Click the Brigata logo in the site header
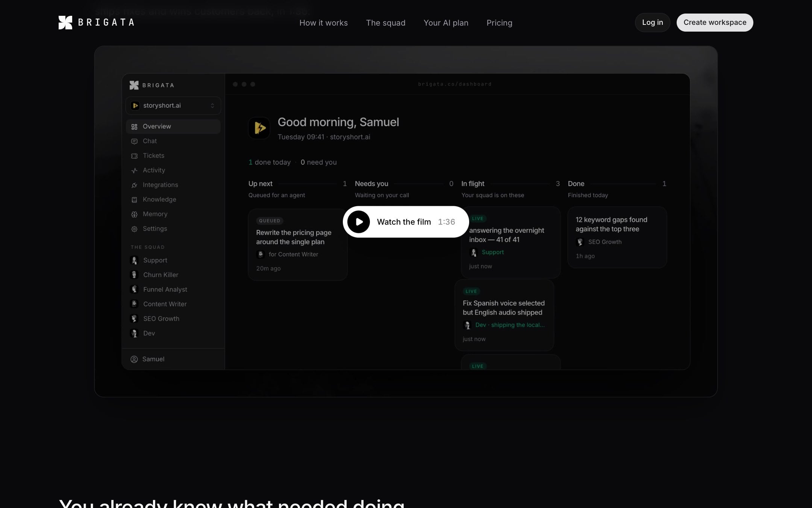 [x=96, y=23]
